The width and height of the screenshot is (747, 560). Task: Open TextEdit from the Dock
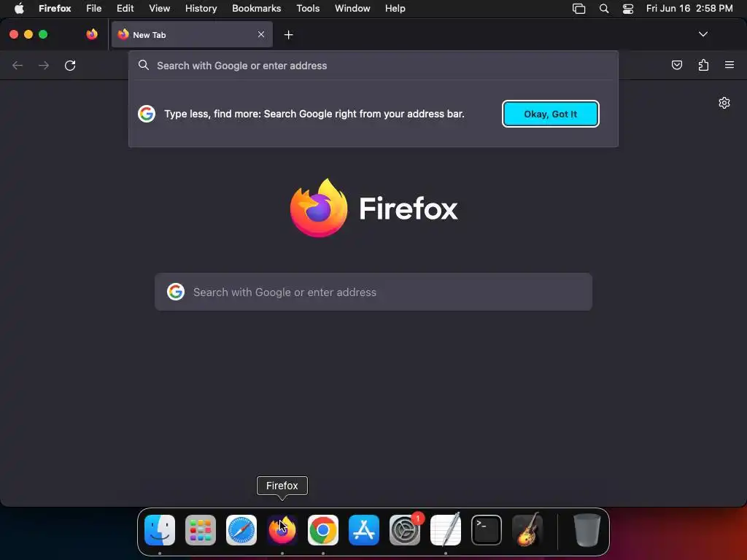[446, 530]
